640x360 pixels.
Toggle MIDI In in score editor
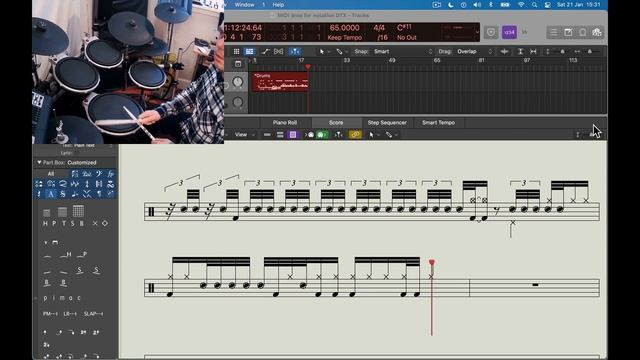tap(310, 135)
